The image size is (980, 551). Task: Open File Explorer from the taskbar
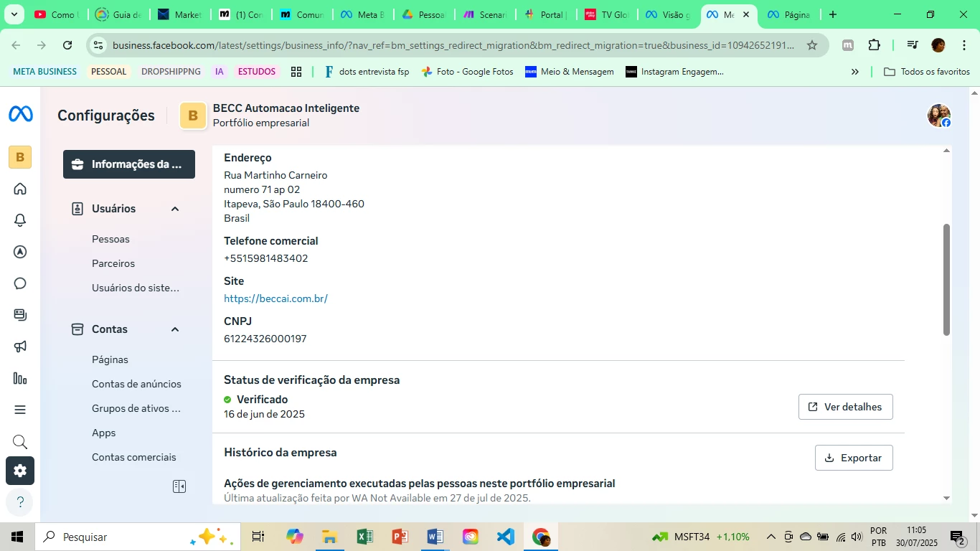tap(329, 537)
